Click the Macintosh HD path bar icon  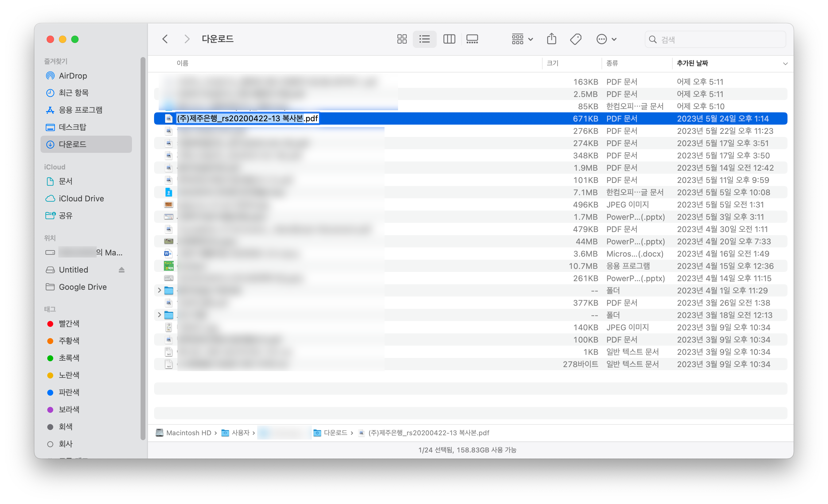pos(160,433)
